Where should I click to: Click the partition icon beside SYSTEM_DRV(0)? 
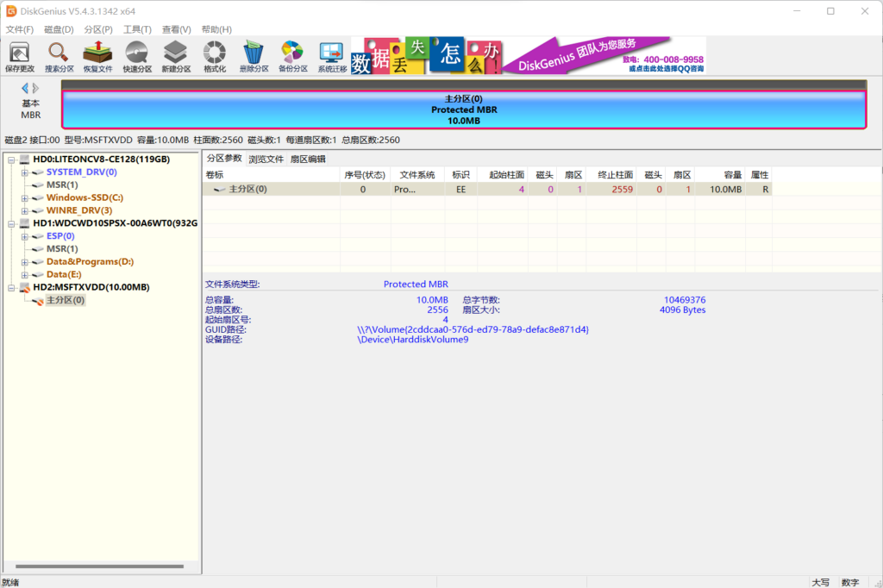pos(38,172)
